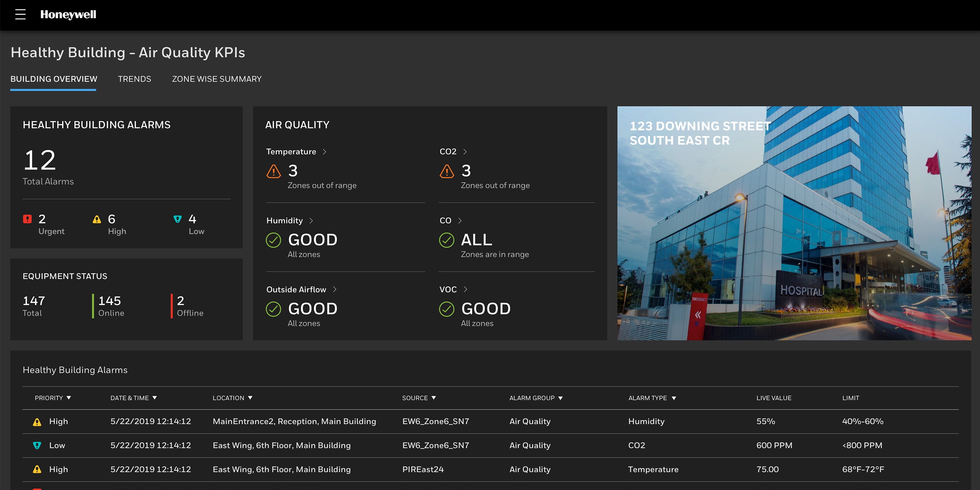Click the VOC green checkmark icon
Viewport: 980px width, 490px height.
[x=447, y=309]
